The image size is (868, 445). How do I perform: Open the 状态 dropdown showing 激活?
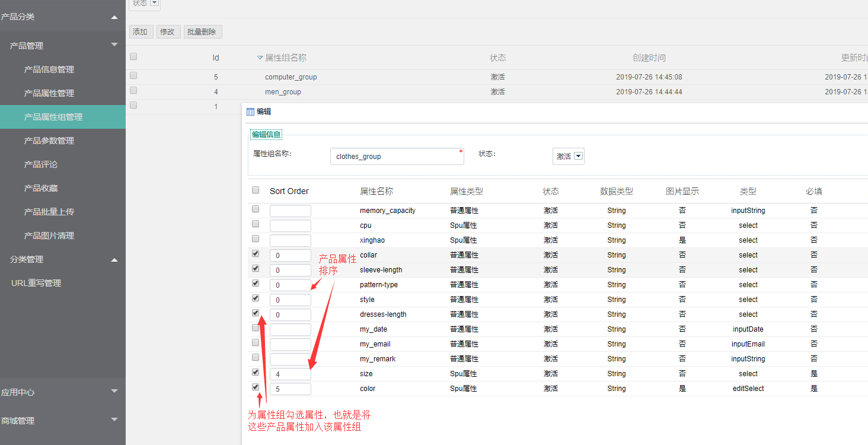pos(569,157)
